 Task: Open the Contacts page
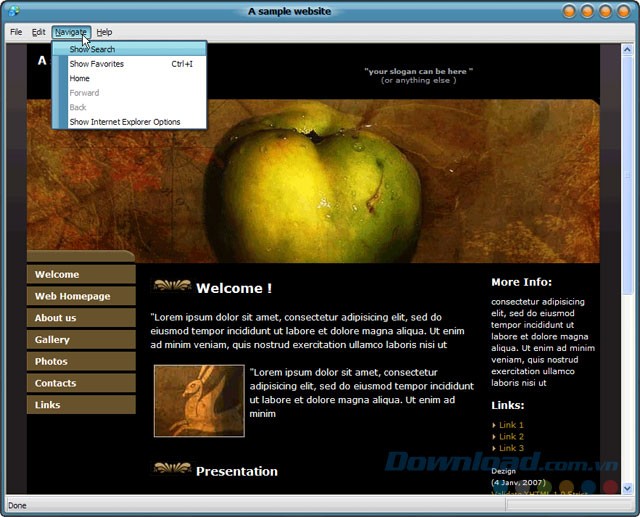click(x=81, y=383)
